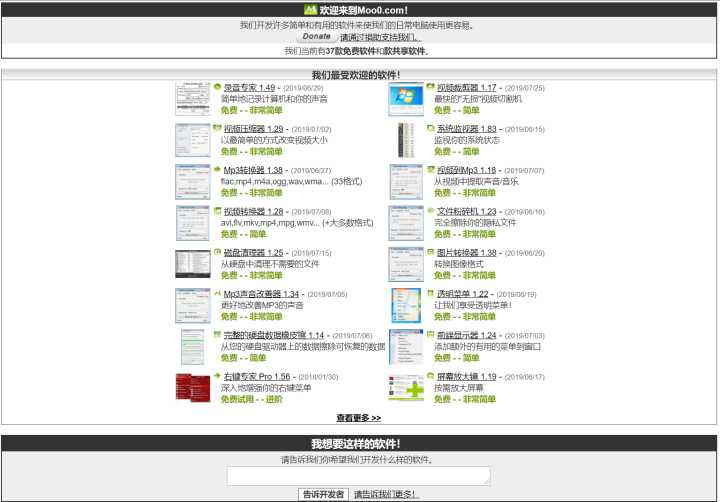Screen dimensions: 720x502
Task: Open the 屏幕放大镜 green-plus thumbnail
Action: pyautogui.click(x=406, y=388)
